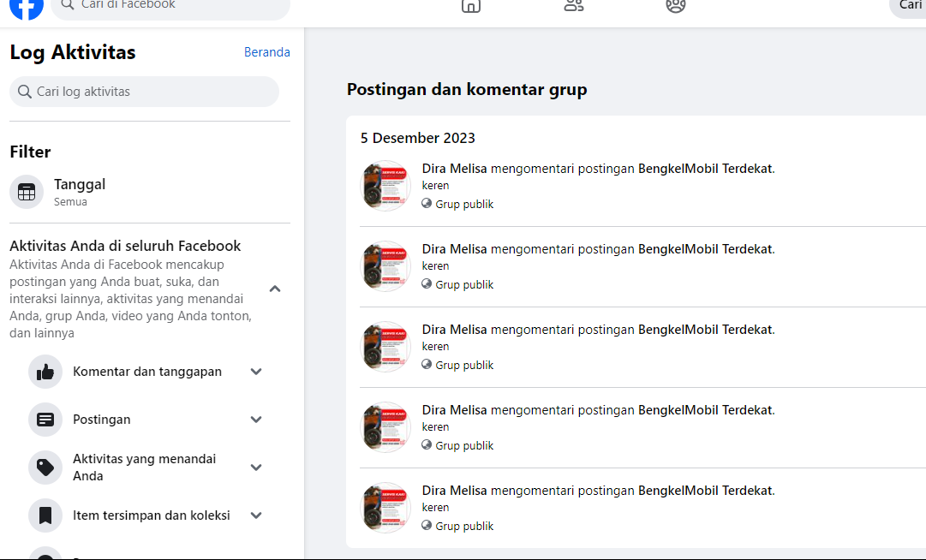Expand the Postingan chevron

tap(256, 420)
